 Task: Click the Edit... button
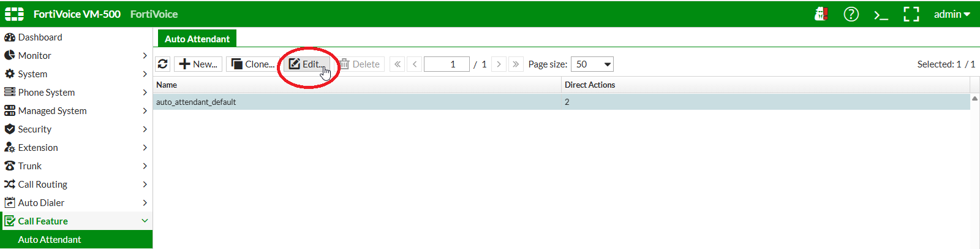[x=307, y=64]
